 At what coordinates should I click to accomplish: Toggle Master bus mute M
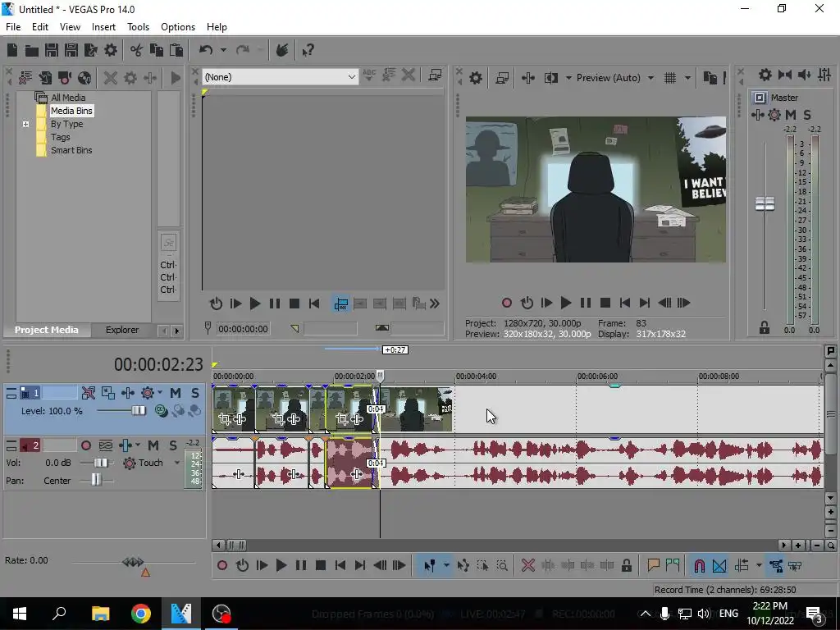(x=790, y=115)
